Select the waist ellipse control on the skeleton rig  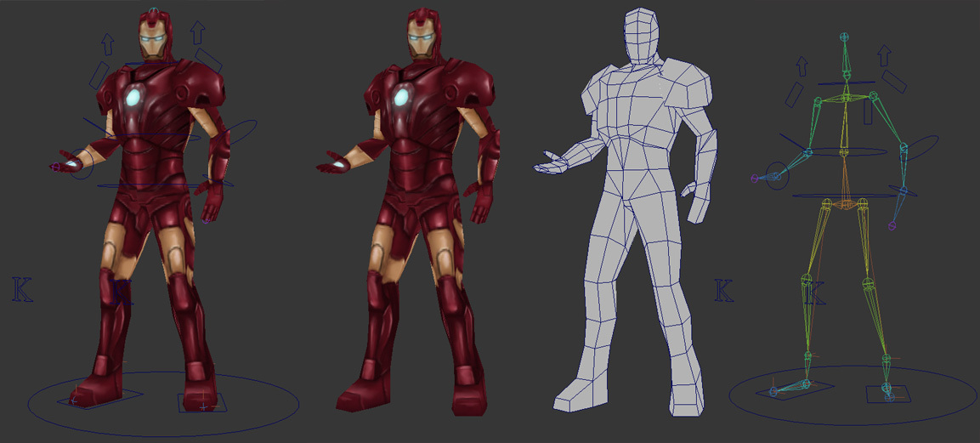click(x=845, y=152)
